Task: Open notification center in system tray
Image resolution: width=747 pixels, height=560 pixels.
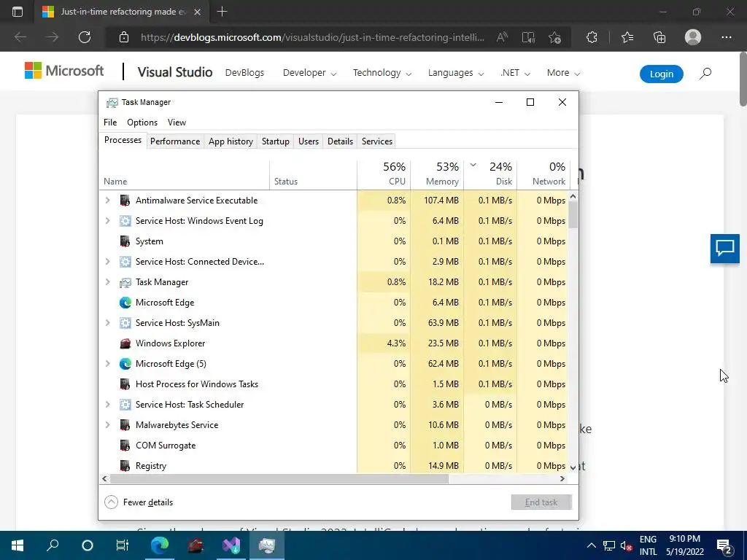Action: click(724, 546)
